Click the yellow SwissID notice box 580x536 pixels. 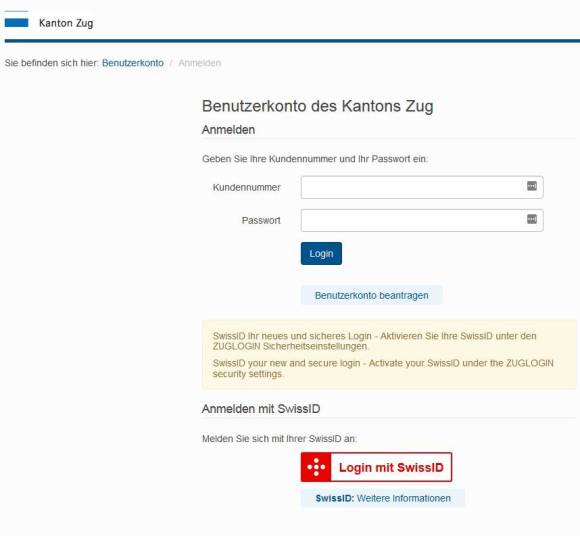(x=389, y=355)
